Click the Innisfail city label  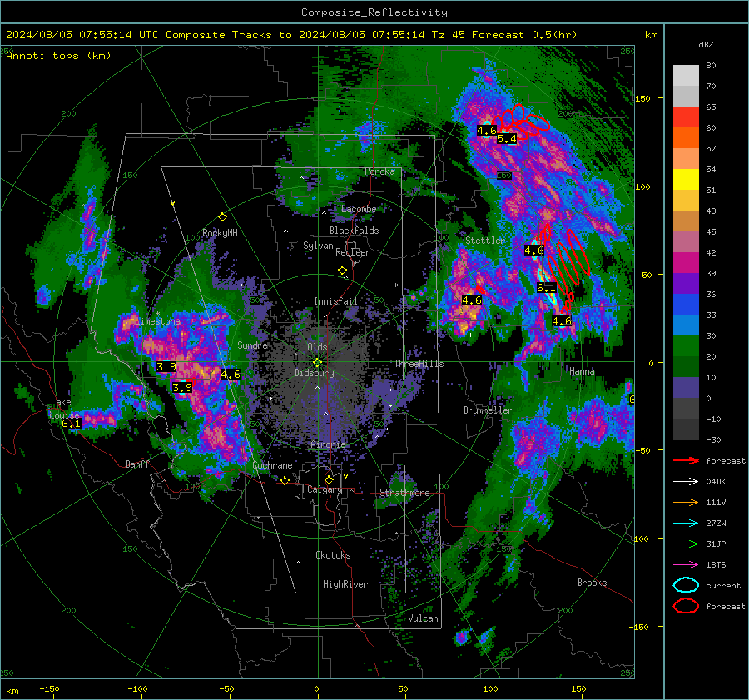pyautogui.click(x=335, y=301)
